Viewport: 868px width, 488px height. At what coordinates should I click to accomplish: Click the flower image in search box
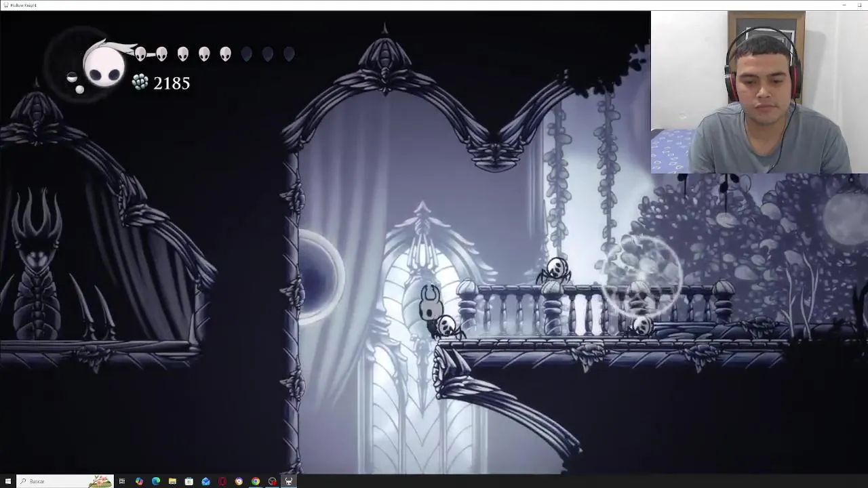[100, 481]
